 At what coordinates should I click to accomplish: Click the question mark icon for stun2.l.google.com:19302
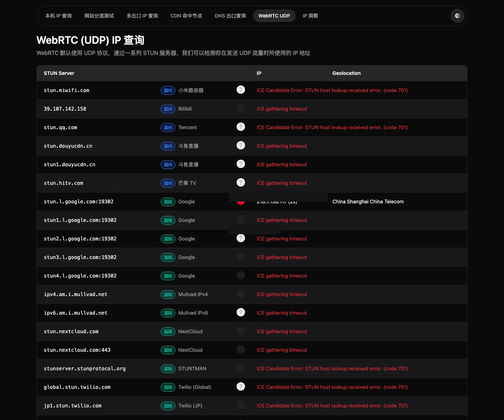pyautogui.click(x=241, y=238)
